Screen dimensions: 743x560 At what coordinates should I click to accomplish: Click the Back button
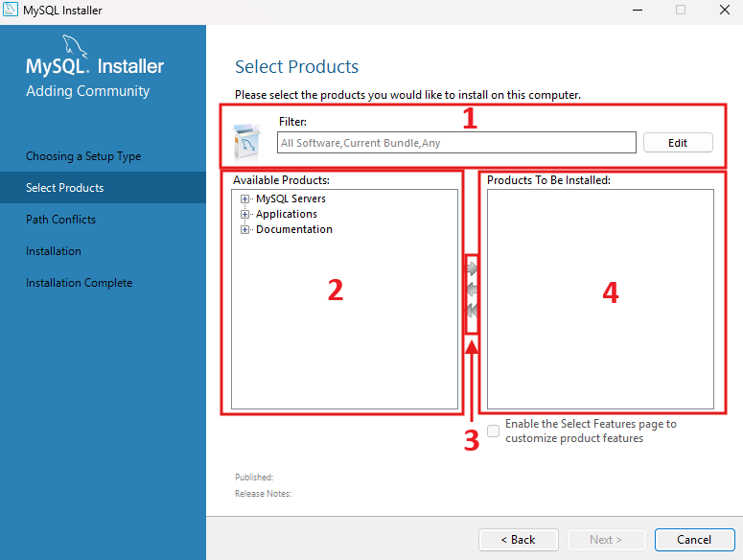(x=519, y=540)
